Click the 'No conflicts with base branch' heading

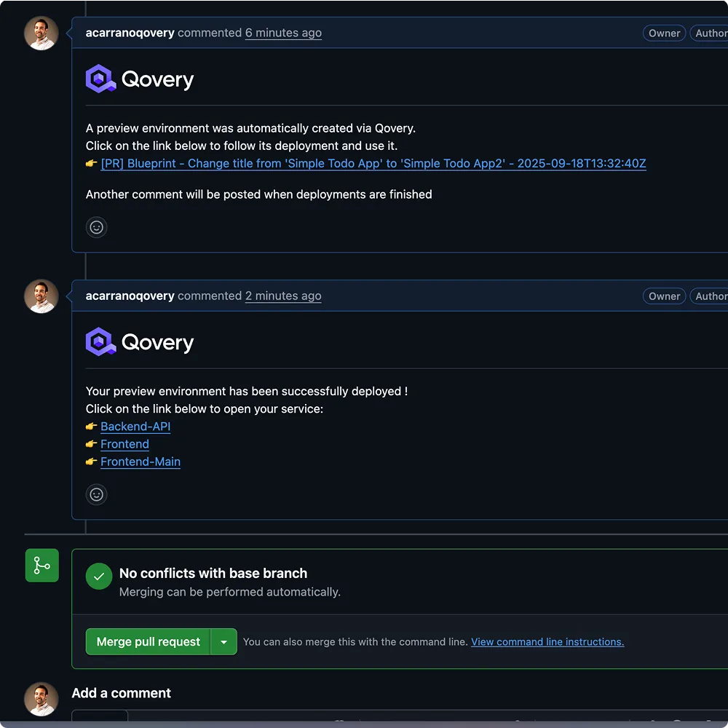pyautogui.click(x=213, y=574)
